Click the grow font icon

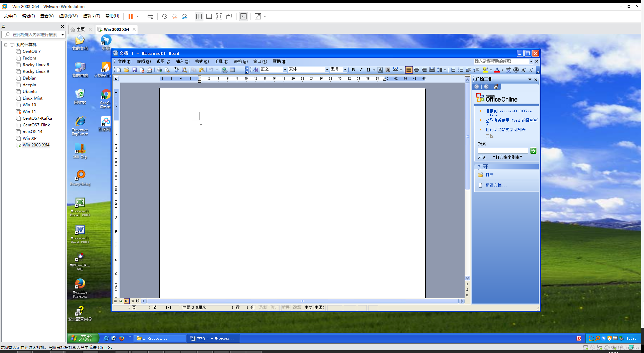coord(524,70)
